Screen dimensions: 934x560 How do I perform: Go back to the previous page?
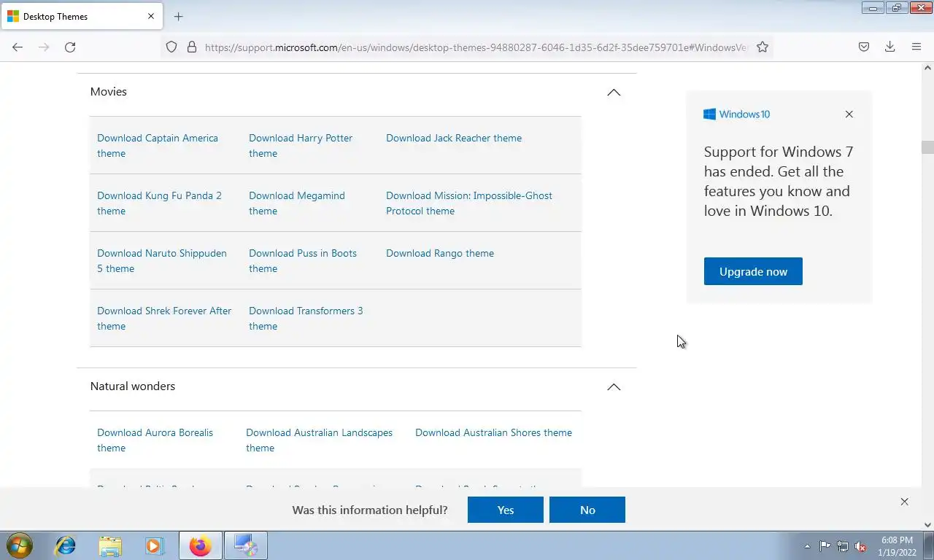[x=18, y=47]
